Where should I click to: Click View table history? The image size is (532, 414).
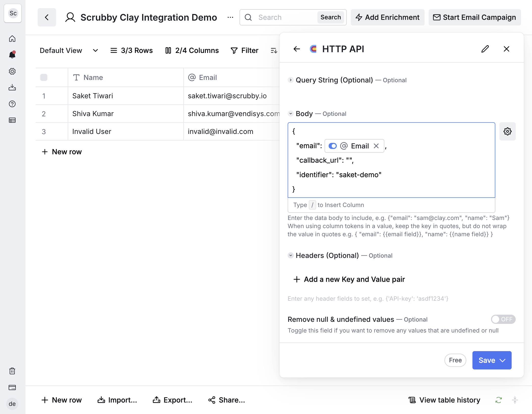(444, 400)
